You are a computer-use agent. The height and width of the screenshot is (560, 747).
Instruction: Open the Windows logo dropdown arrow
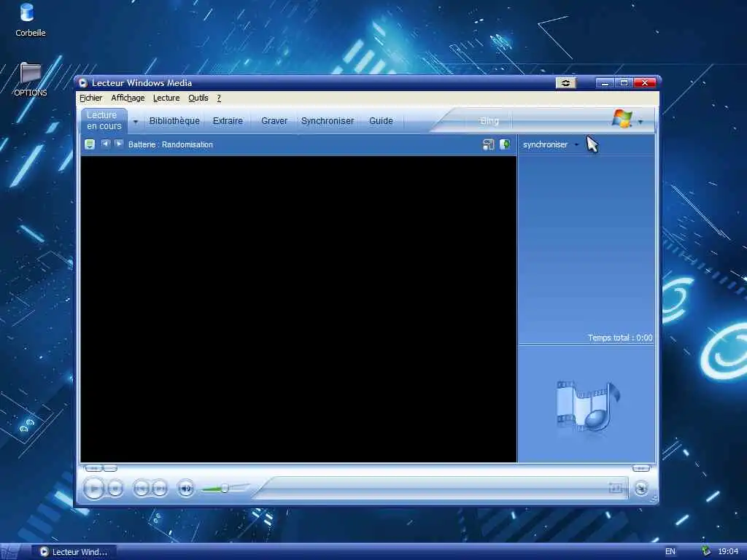point(640,122)
